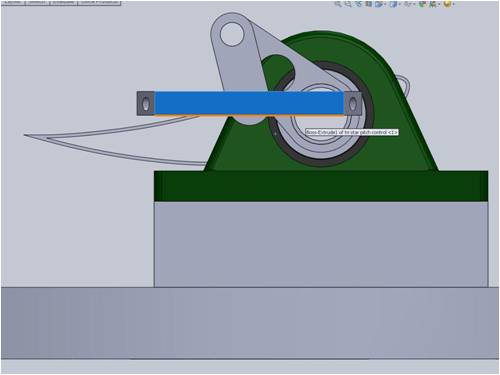Open the yellow View Settings icon

click(448, 4)
